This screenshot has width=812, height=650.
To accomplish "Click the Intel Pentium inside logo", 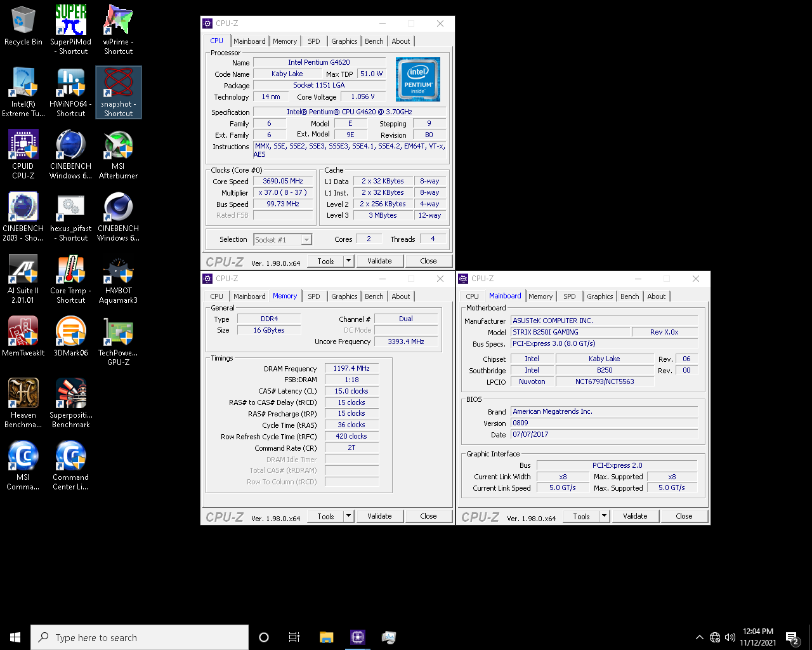I will [418, 79].
